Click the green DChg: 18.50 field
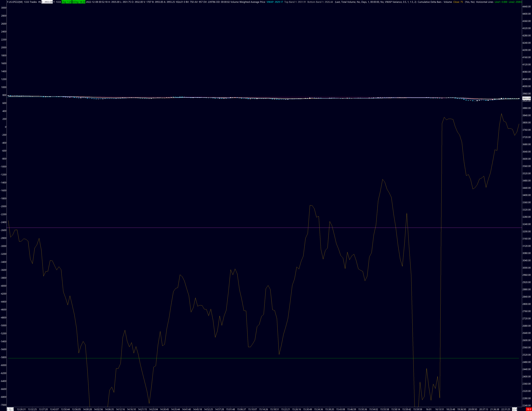This screenshot has height=411, width=532. pyautogui.click(x=79, y=2)
